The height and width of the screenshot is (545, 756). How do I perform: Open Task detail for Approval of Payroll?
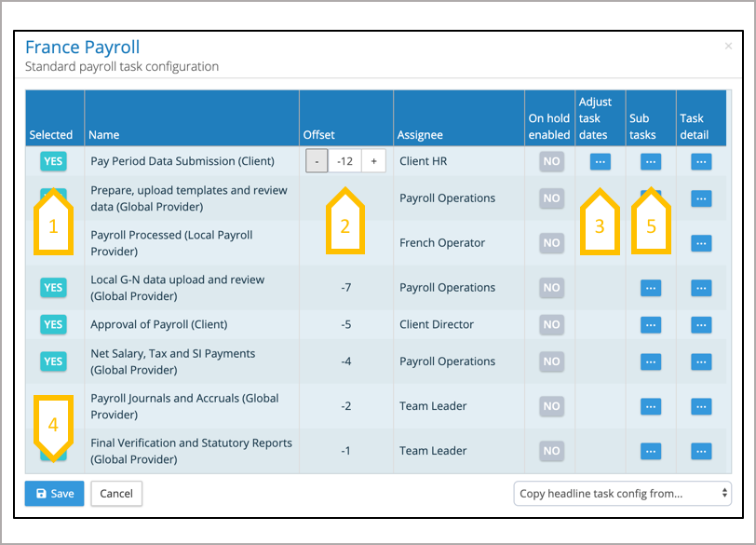pyautogui.click(x=701, y=325)
